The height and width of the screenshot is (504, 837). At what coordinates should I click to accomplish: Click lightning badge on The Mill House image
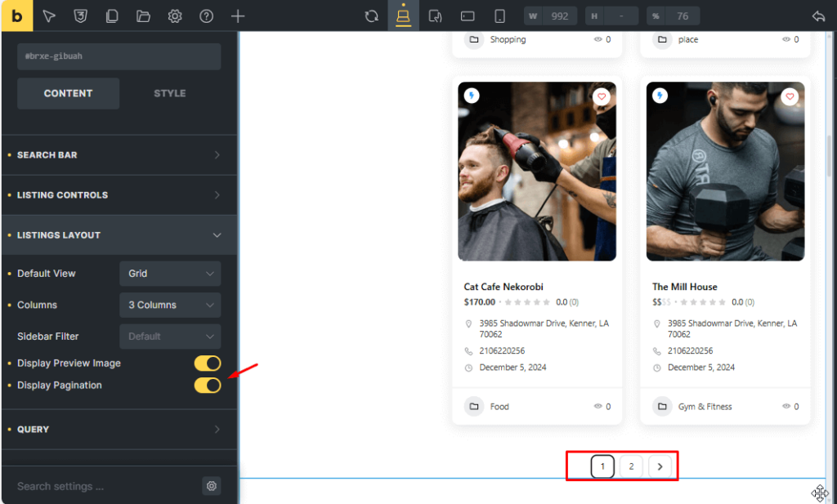(660, 96)
